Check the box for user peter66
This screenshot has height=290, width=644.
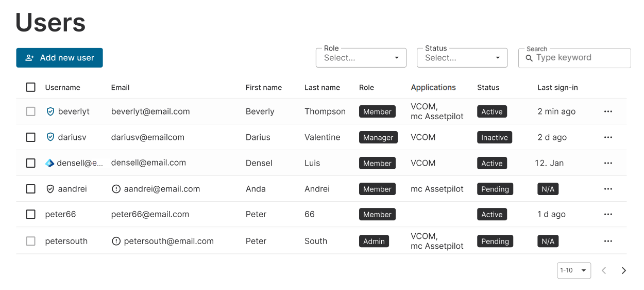pyautogui.click(x=31, y=214)
